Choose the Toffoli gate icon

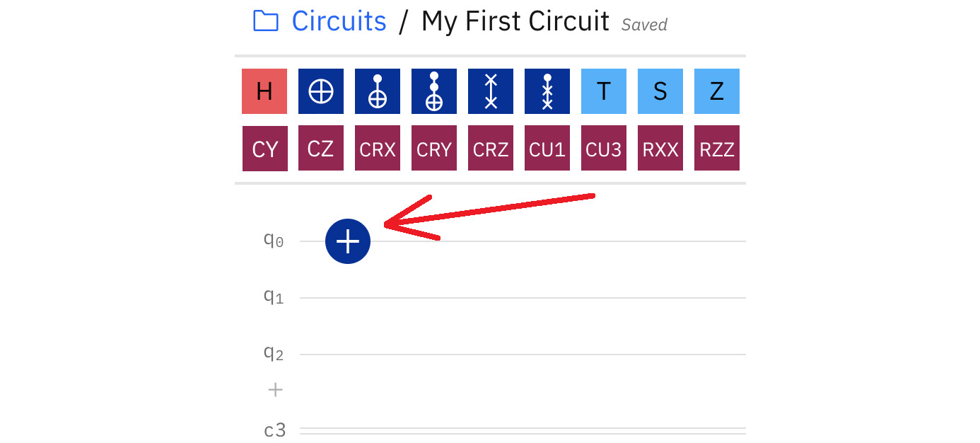pyautogui.click(x=434, y=91)
